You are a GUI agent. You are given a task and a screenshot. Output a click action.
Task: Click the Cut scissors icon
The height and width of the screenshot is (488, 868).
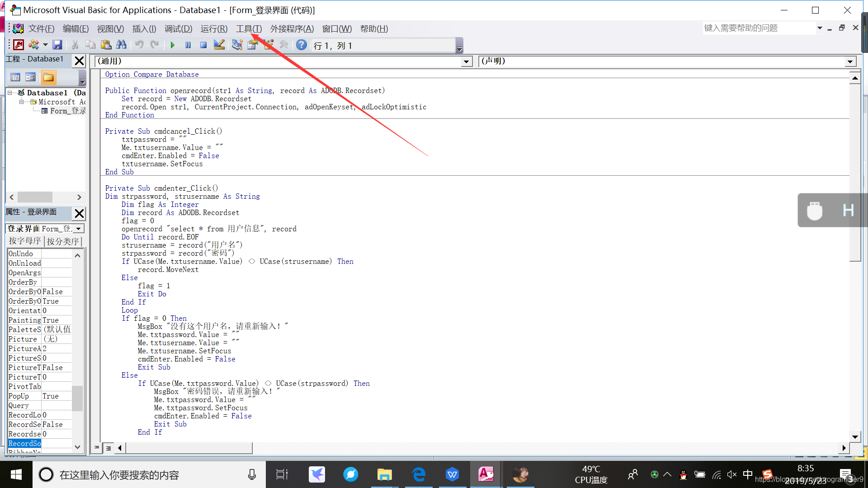[75, 45]
